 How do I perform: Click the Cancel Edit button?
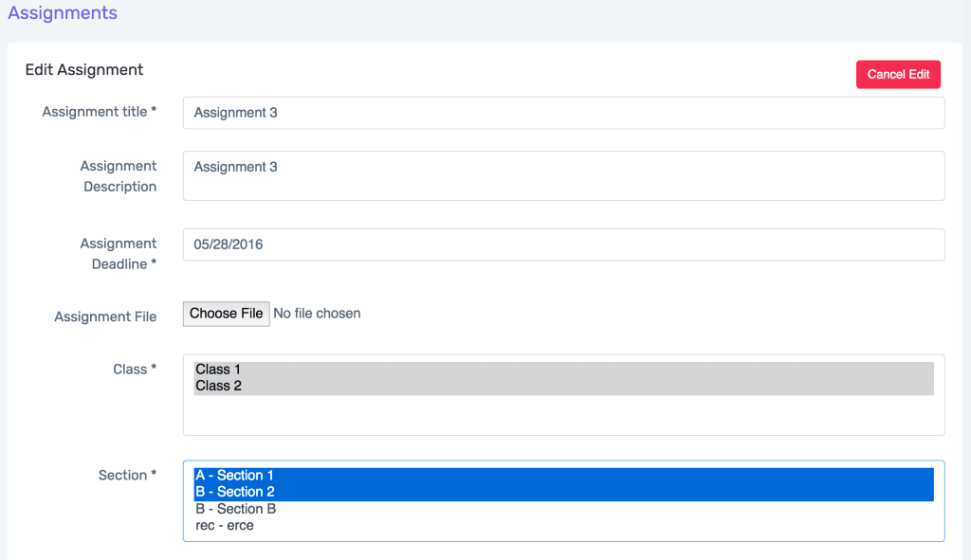[898, 74]
